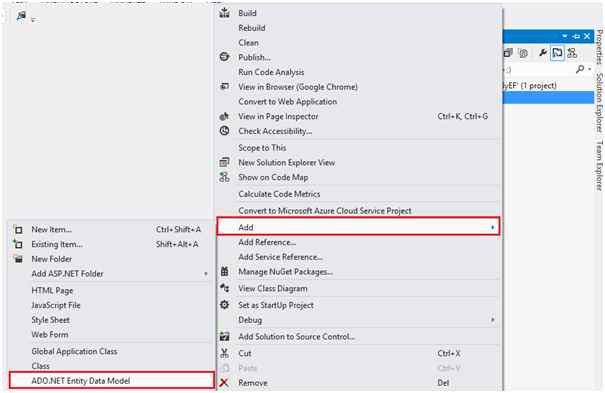Click the code map icon in Solution Explorer toolbar
Viewport: 605px width, 393px height.
572,53
